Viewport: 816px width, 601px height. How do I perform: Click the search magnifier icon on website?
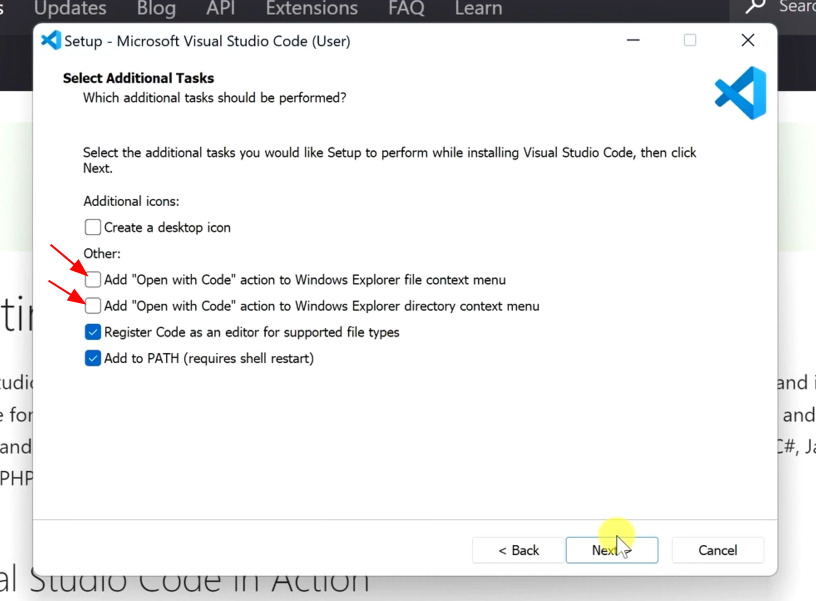(754, 6)
